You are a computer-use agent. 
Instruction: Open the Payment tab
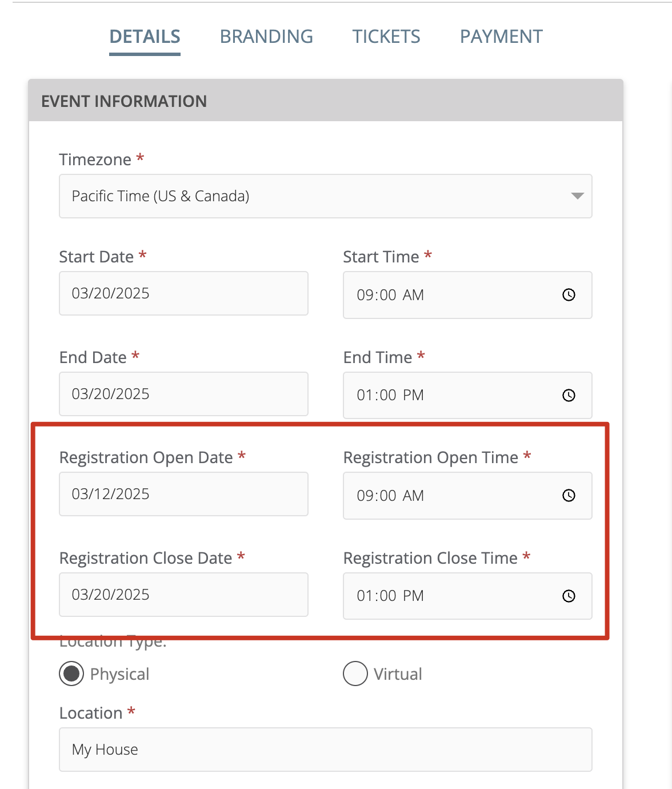tap(501, 37)
